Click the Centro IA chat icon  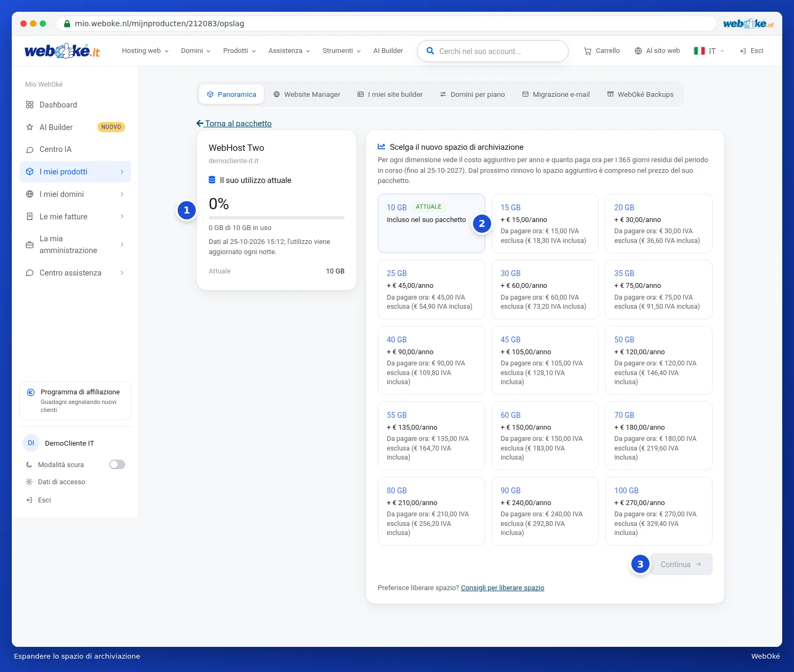[x=29, y=149]
